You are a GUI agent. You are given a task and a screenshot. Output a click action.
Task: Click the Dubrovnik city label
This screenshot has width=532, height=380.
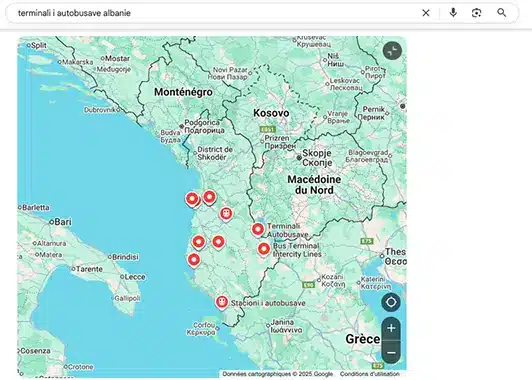pyautogui.click(x=100, y=110)
